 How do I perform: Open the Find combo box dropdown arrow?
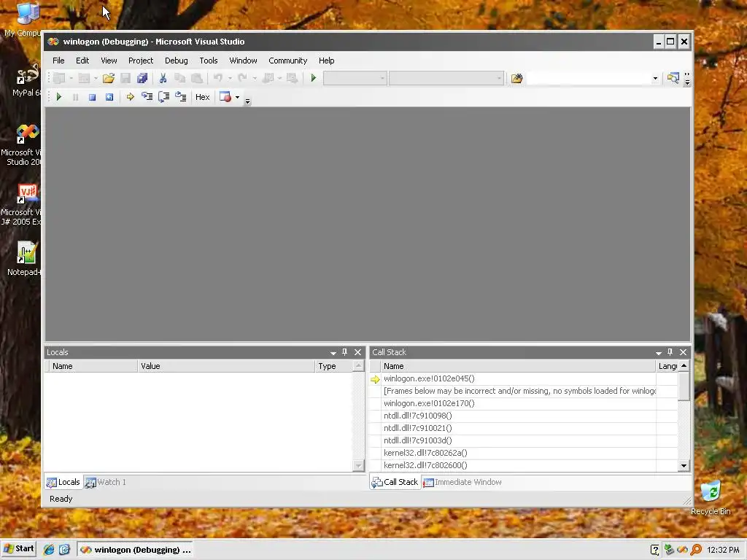(655, 78)
